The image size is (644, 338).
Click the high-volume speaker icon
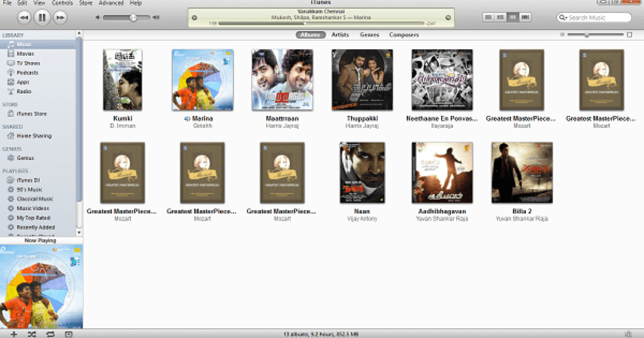156,17
